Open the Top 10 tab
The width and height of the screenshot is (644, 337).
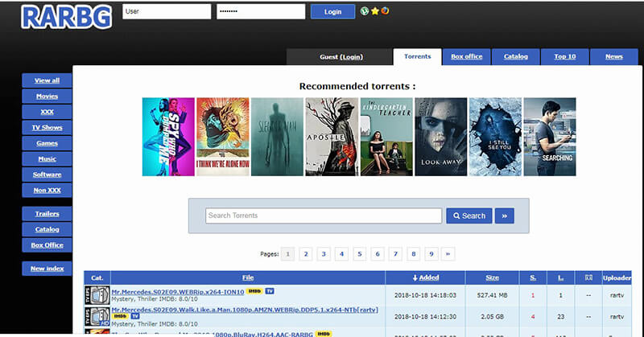click(x=565, y=56)
